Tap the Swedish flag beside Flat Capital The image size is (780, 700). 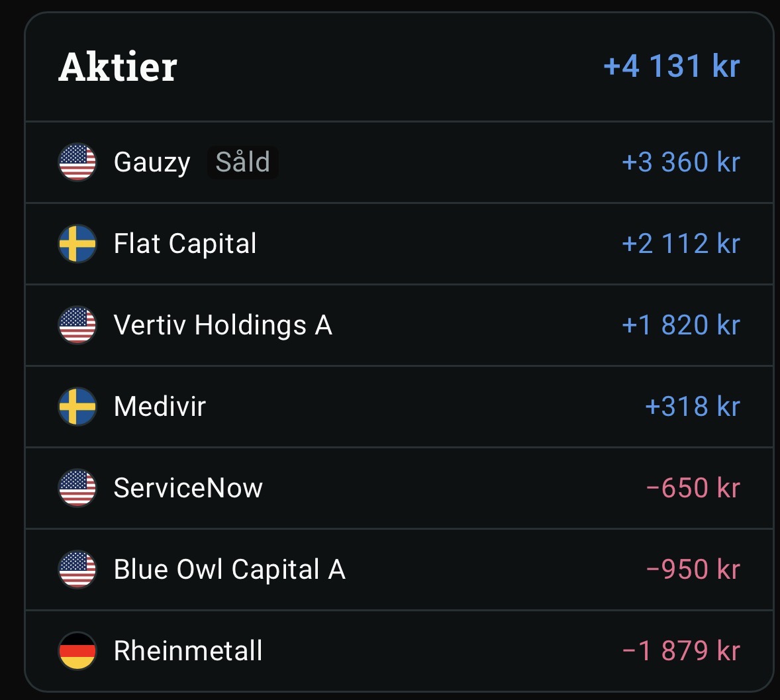coord(77,244)
